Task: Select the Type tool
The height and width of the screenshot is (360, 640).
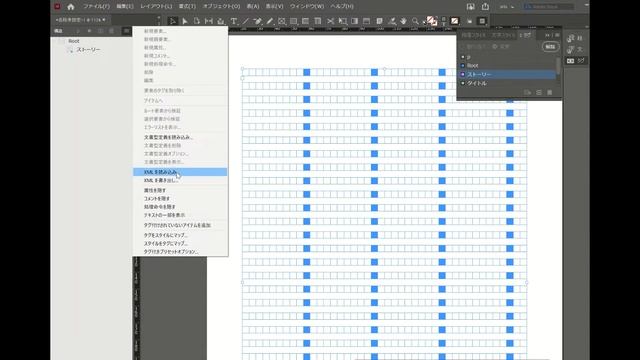Action: pyautogui.click(x=233, y=21)
